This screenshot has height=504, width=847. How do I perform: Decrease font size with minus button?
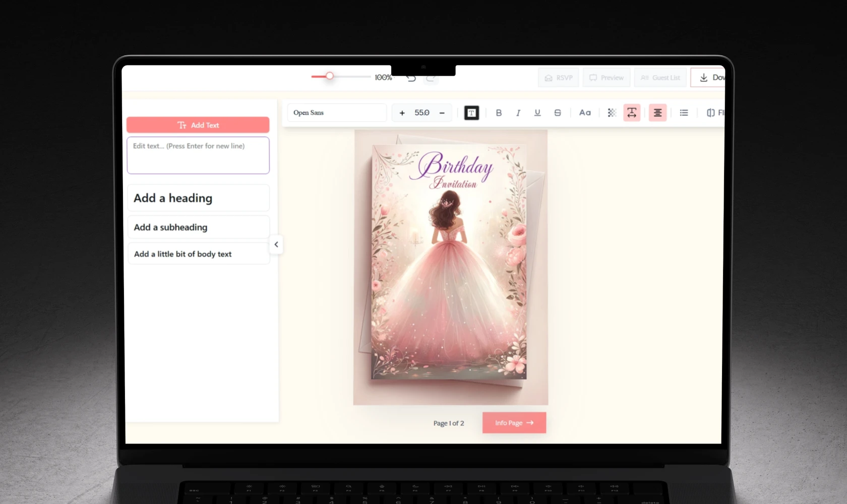442,113
